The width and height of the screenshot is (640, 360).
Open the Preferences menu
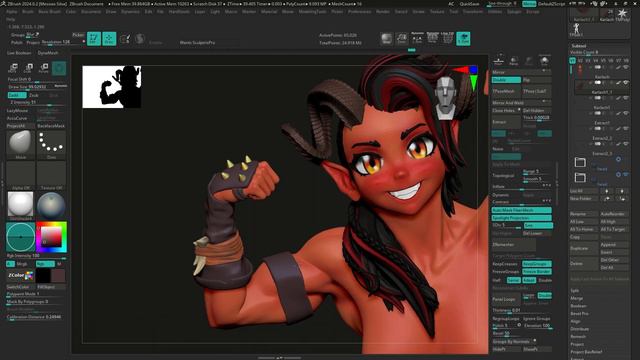(359, 12)
